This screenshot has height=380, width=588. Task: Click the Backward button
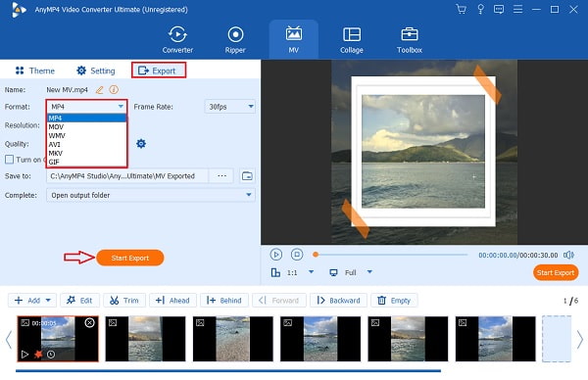pos(338,301)
